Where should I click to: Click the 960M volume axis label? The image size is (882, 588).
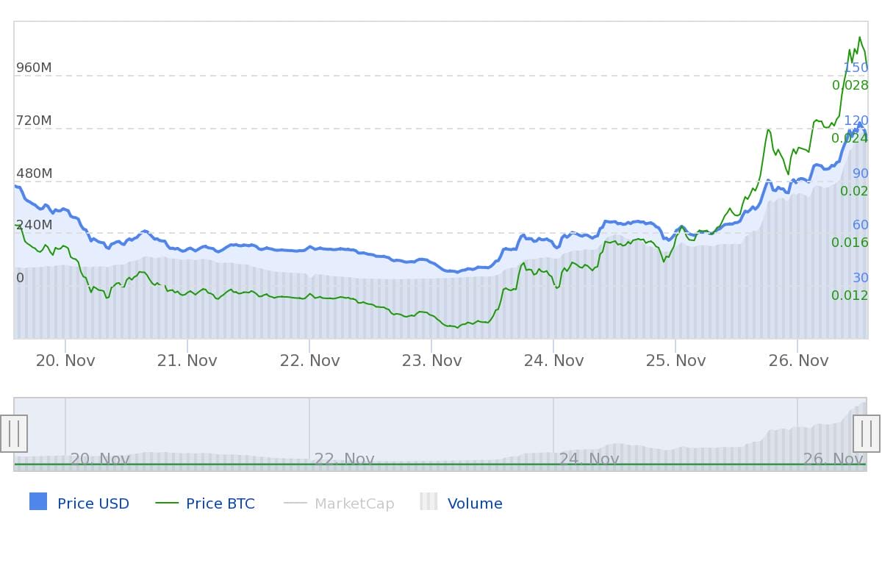[x=34, y=68]
